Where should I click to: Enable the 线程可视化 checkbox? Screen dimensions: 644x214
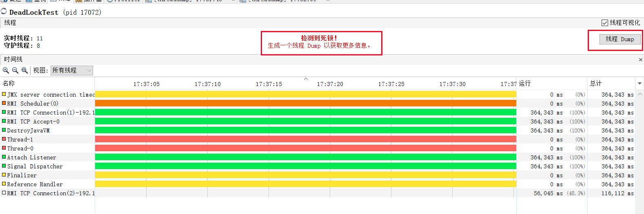click(x=605, y=23)
